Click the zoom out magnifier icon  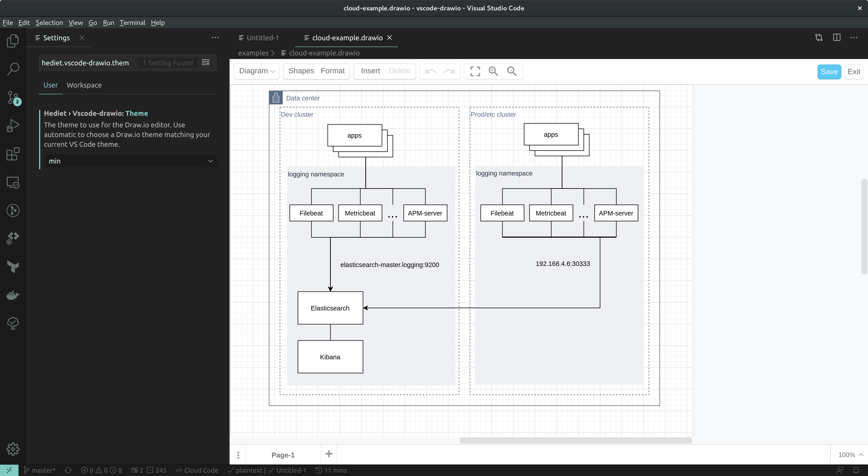[512, 71]
